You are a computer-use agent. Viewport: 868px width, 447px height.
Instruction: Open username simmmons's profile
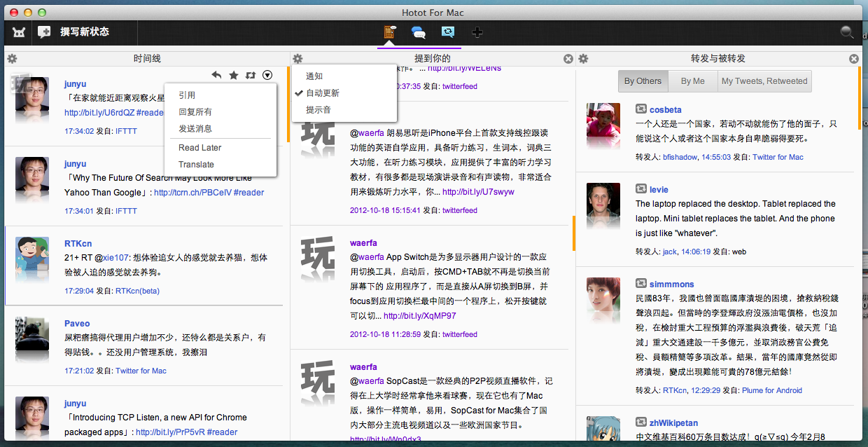672,284
